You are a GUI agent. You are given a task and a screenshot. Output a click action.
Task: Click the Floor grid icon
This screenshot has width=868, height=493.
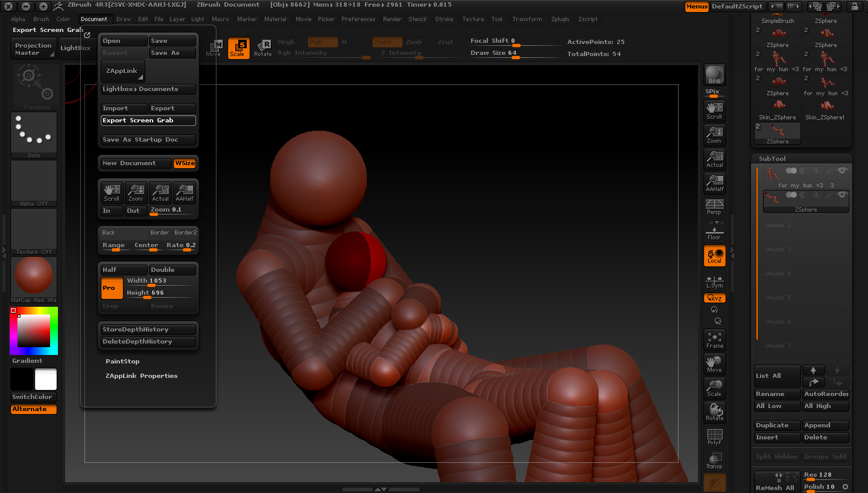pos(714,231)
